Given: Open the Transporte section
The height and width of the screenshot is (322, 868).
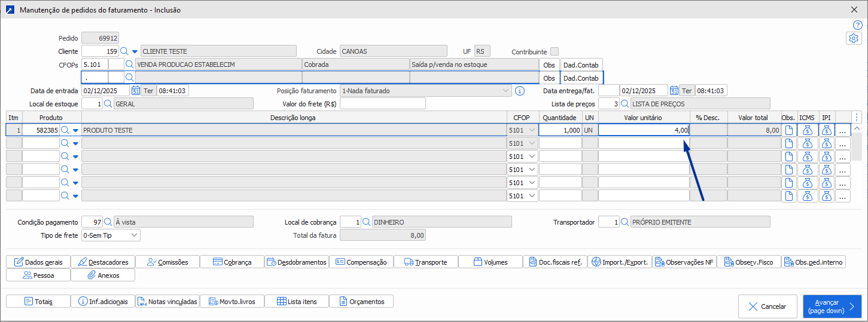Looking at the screenshot, I should tap(425, 262).
